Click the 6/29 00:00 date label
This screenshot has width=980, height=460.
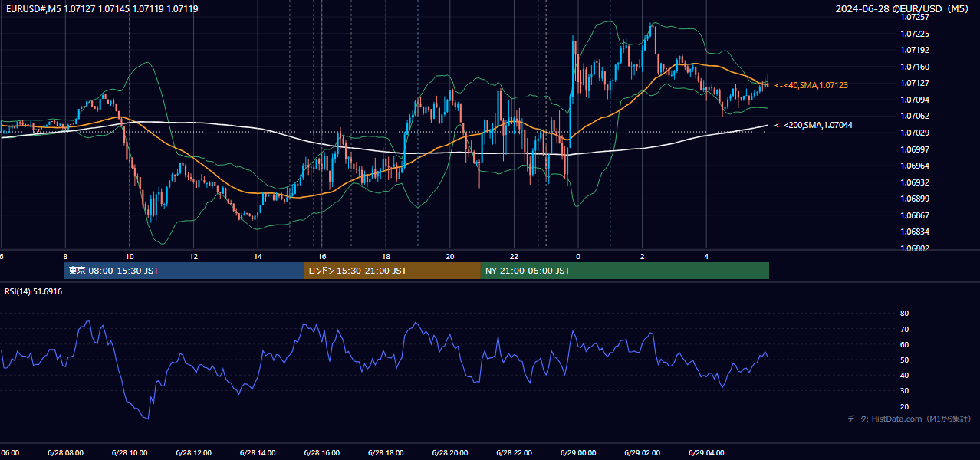point(577,452)
